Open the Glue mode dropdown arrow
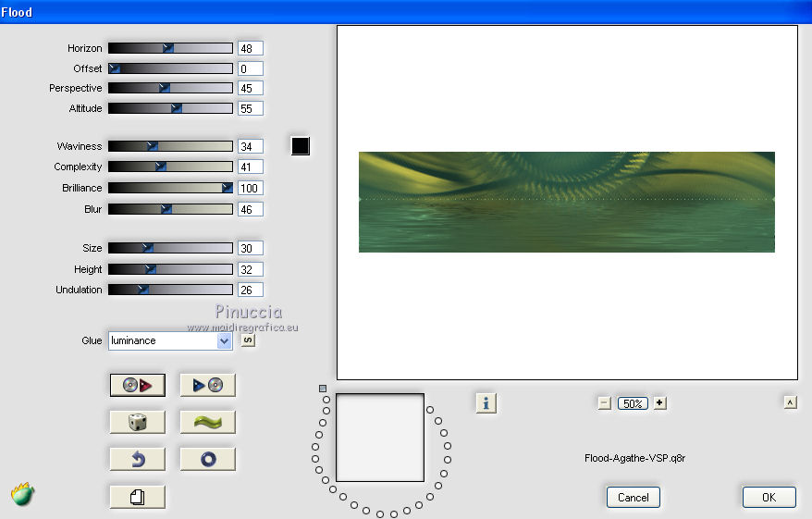The height and width of the screenshot is (519, 812). pyautogui.click(x=224, y=340)
